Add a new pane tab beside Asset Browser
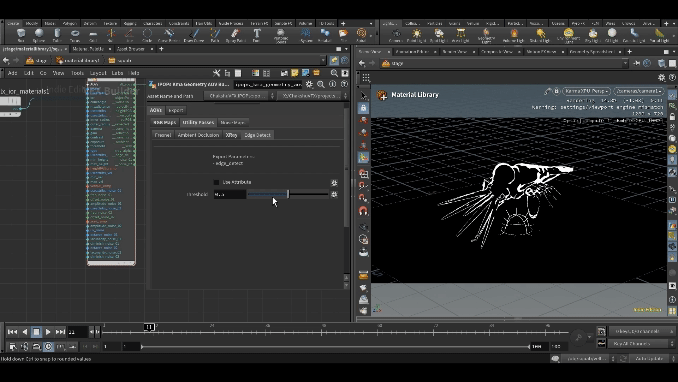Screen dimensions: 678x382 (161, 49)
